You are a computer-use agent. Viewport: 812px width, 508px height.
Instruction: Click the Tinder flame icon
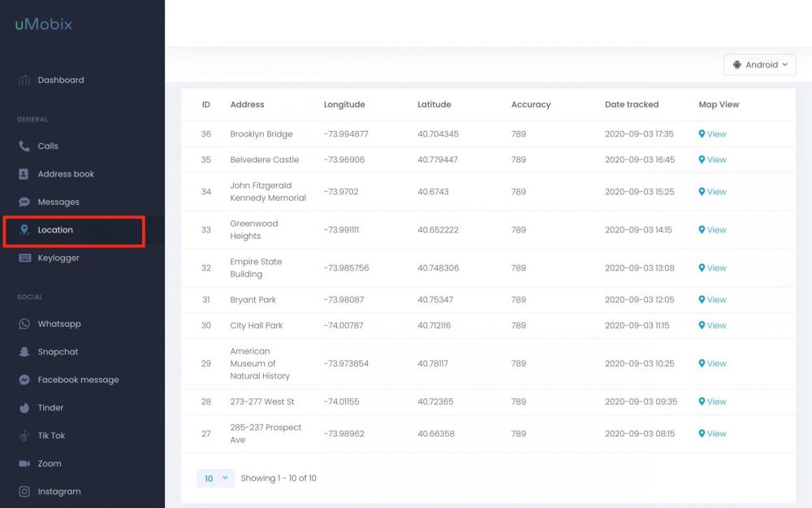click(24, 408)
